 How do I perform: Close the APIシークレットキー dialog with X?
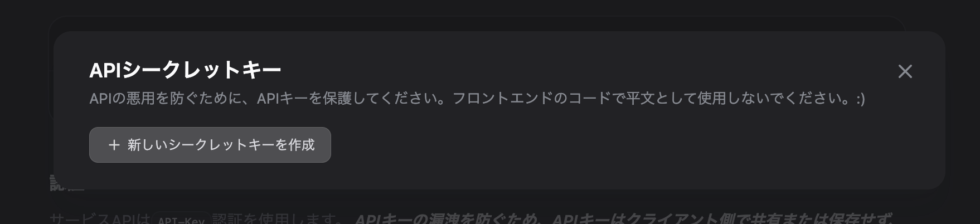click(x=905, y=71)
